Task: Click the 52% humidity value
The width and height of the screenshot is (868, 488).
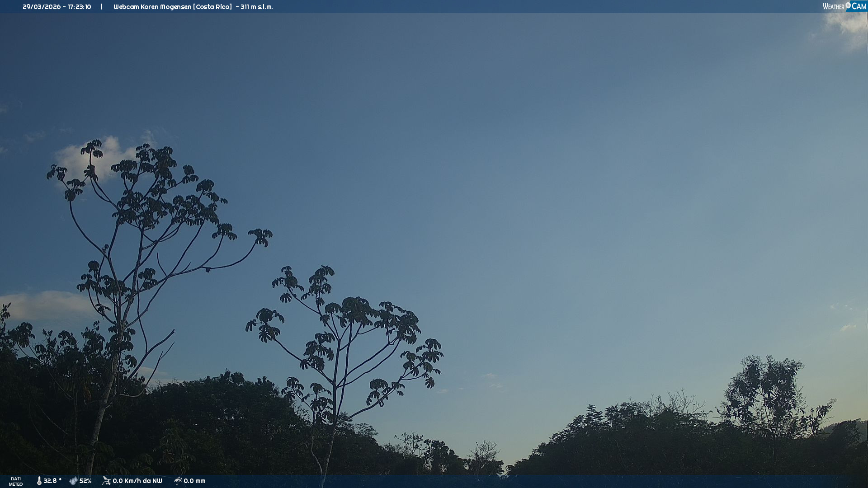Action: [85, 481]
